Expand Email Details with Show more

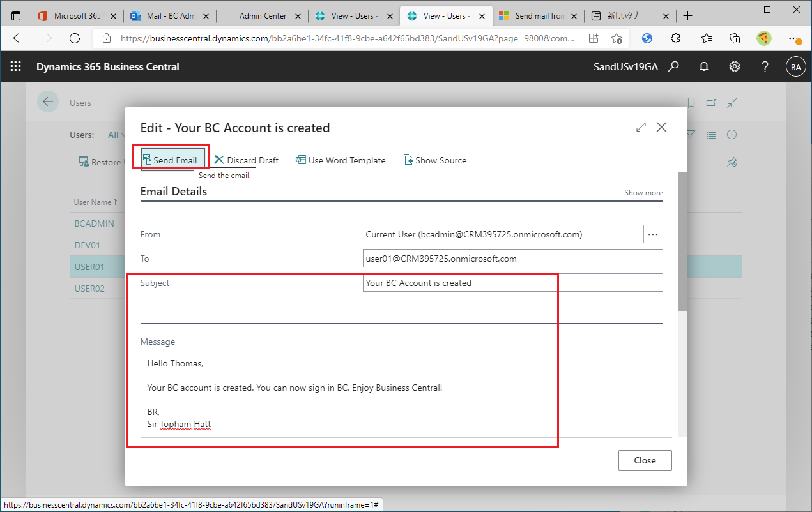[x=643, y=192]
